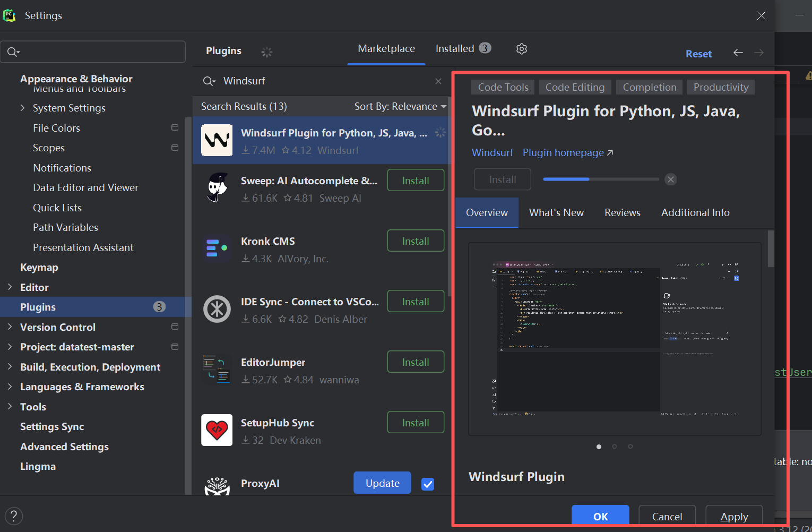The image size is (812, 532).
Task: Click the Reset link
Action: (698, 54)
